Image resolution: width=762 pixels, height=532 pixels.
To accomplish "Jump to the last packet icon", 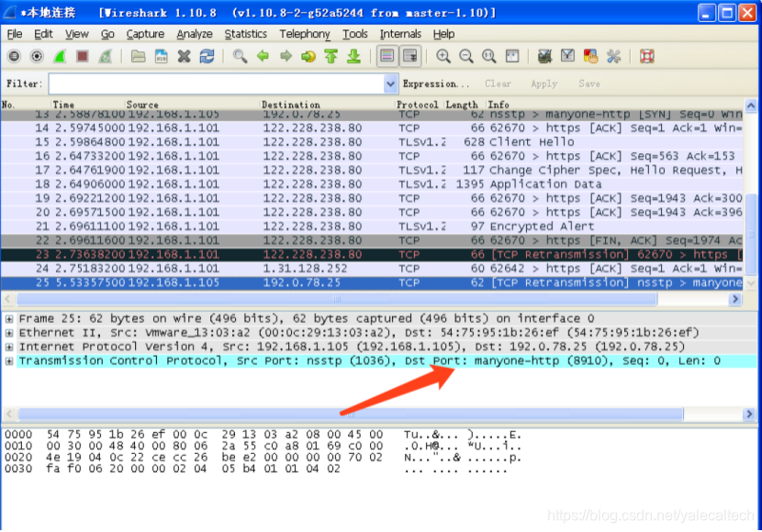I will click(x=353, y=56).
